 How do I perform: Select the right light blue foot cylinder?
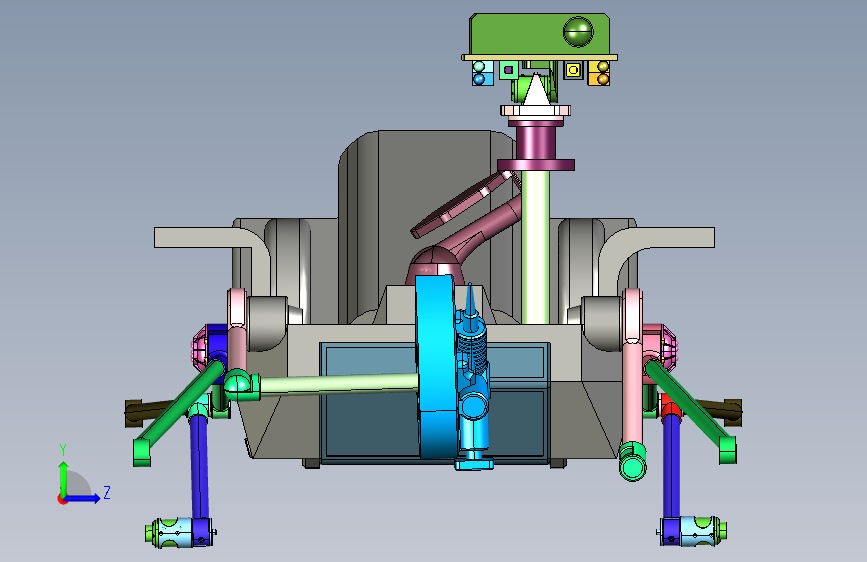[698, 530]
